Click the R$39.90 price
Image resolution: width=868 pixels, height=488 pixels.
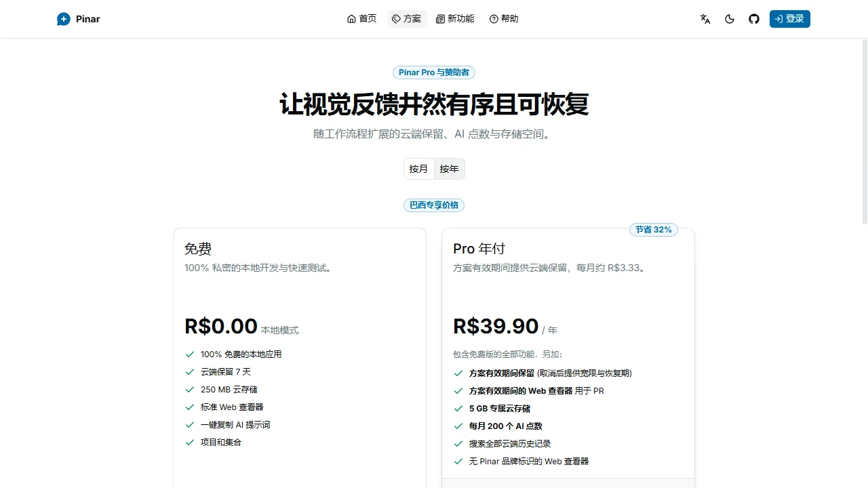pyautogui.click(x=496, y=326)
